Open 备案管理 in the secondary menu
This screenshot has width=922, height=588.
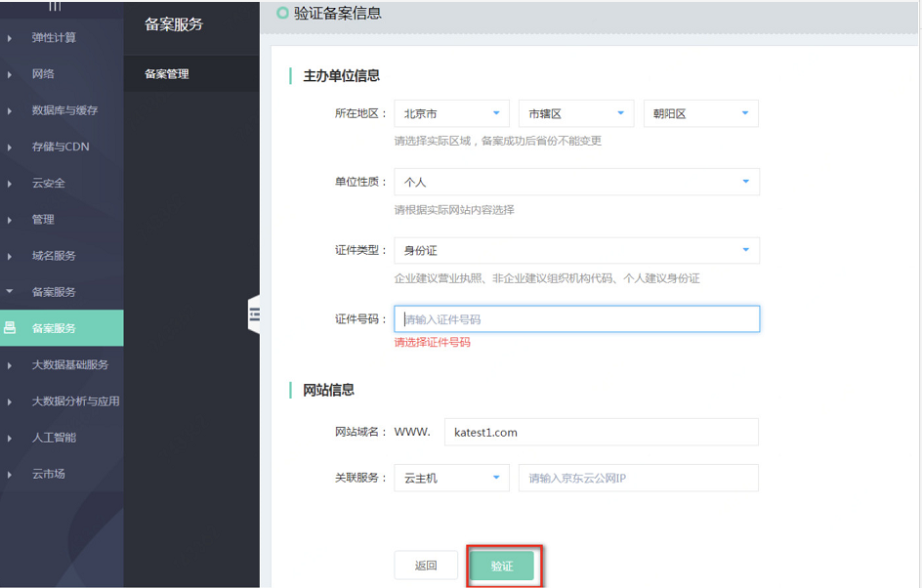[x=191, y=74]
